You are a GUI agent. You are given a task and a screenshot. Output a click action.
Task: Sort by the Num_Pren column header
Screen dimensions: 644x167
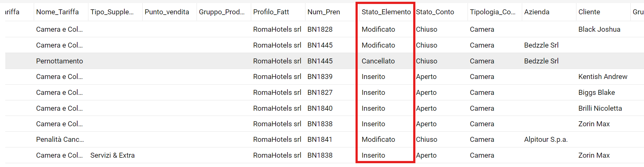click(324, 12)
